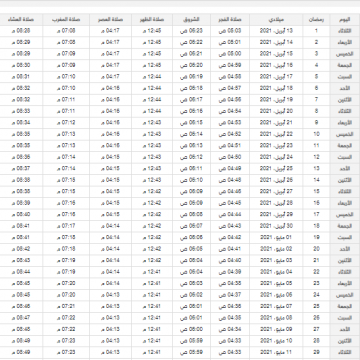Click the صلاة الظهر column header
Screen dimensions: 360x360
point(152,19)
